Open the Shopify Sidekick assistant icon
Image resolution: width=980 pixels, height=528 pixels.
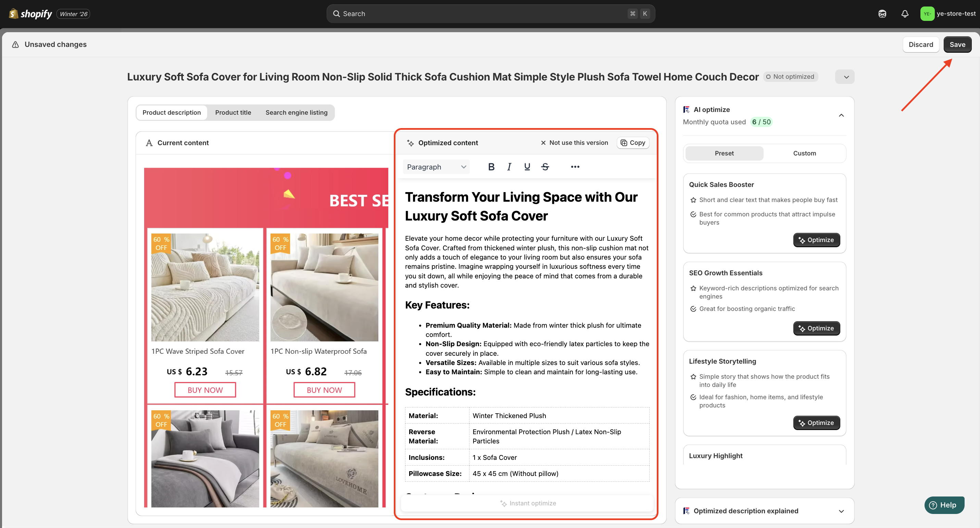click(x=882, y=14)
